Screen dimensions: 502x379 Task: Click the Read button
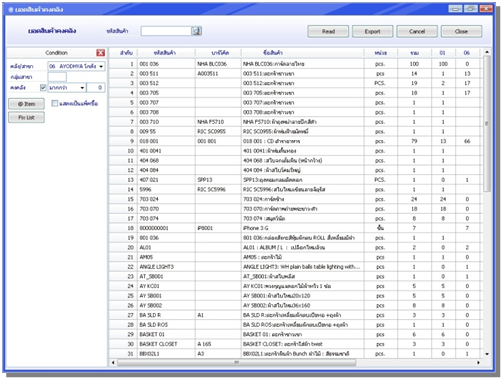pyautogui.click(x=328, y=31)
